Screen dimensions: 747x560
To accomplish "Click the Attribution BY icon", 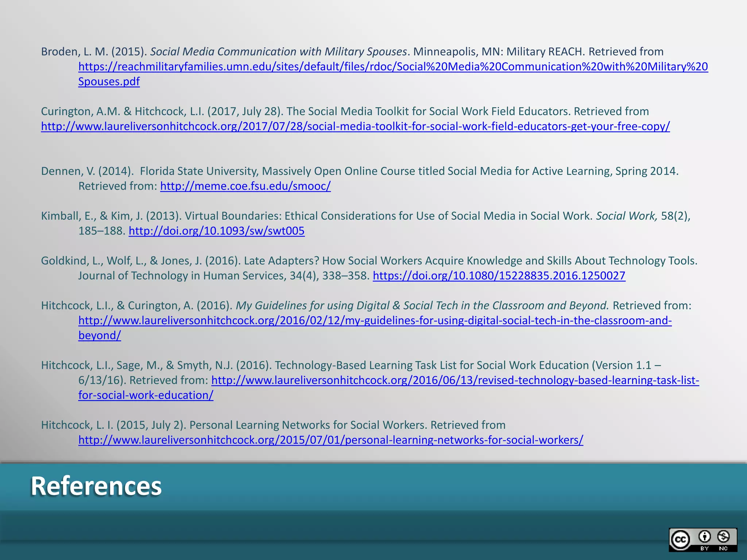I will point(705,537).
